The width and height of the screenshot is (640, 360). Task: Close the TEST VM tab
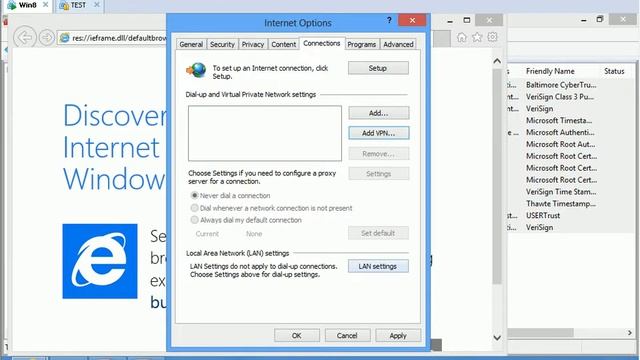pos(97,5)
